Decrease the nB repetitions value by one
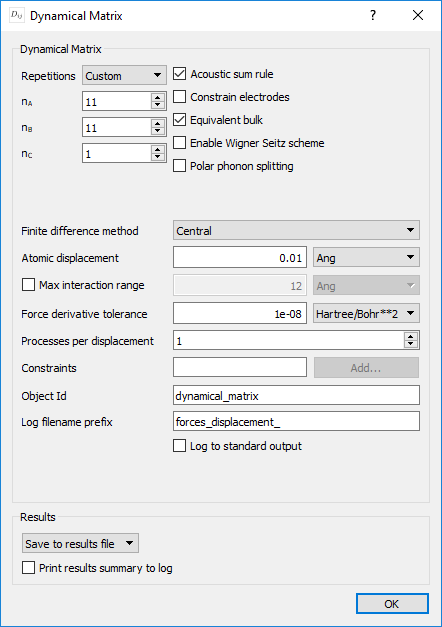 coord(158,132)
